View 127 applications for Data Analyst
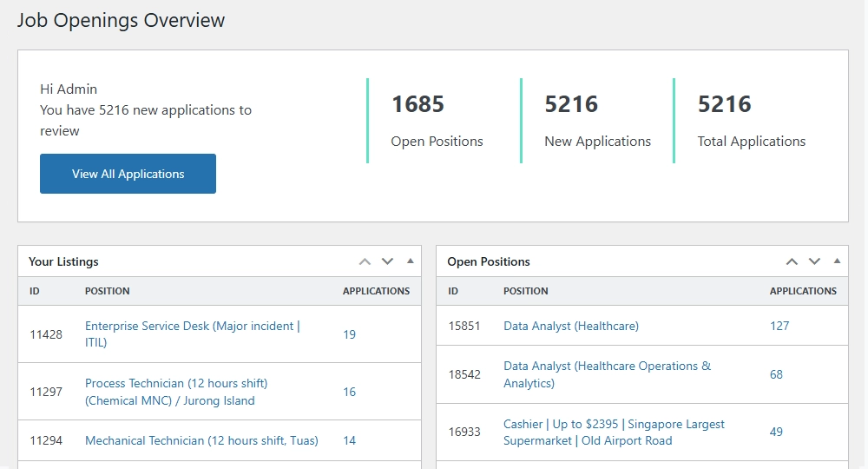This screenshot has width=868, height=469. [x=779, y=326]
